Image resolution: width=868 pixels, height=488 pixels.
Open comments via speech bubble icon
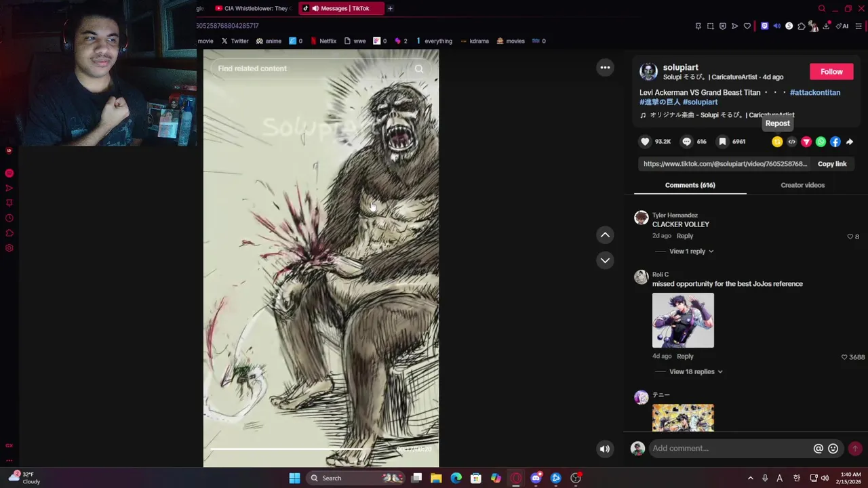686,142
